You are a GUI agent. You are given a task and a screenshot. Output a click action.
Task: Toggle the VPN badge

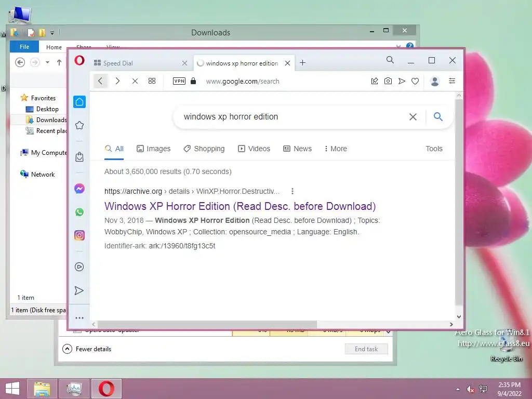pyautogui.click(x=179, y=81)
